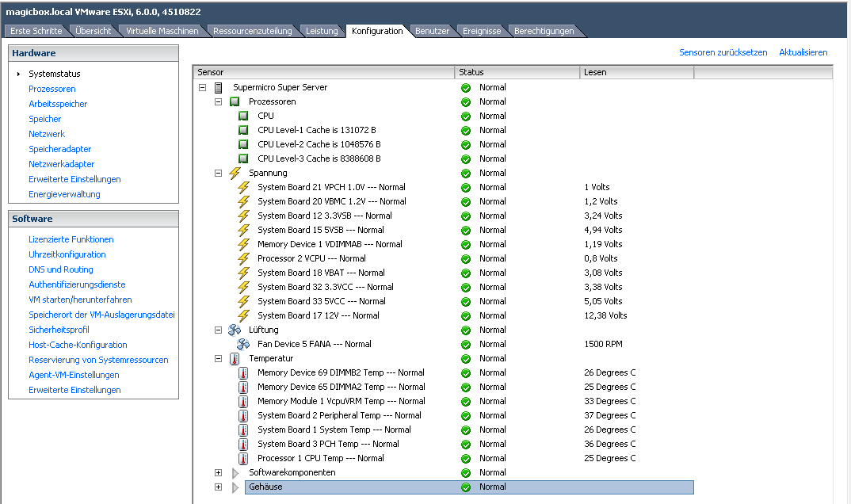Image resolution: width=851 pixels, height=504 pixels.
Task: Sort by the Sensor column header
Action: tap(323, 72)
